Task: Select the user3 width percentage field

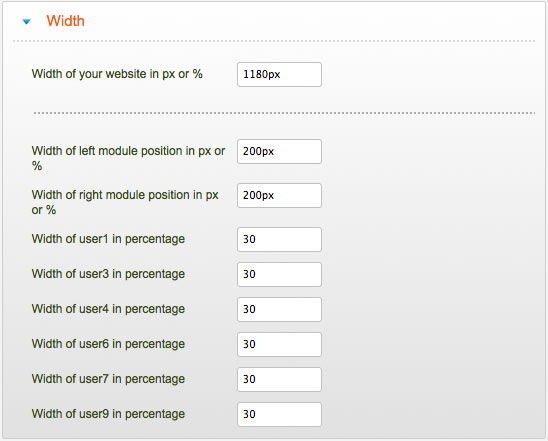Action: pyautogui.click(x=279, y=274)
